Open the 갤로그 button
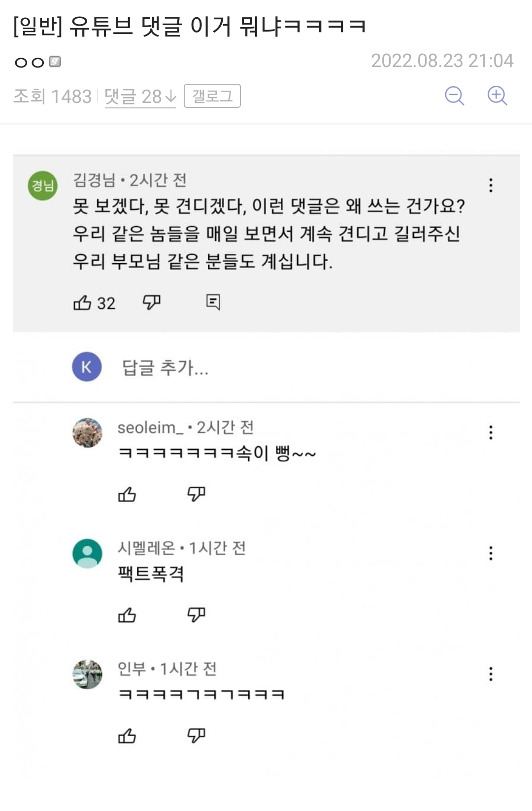The width and height of the screenshot is (532, 811). coord(212,96)
